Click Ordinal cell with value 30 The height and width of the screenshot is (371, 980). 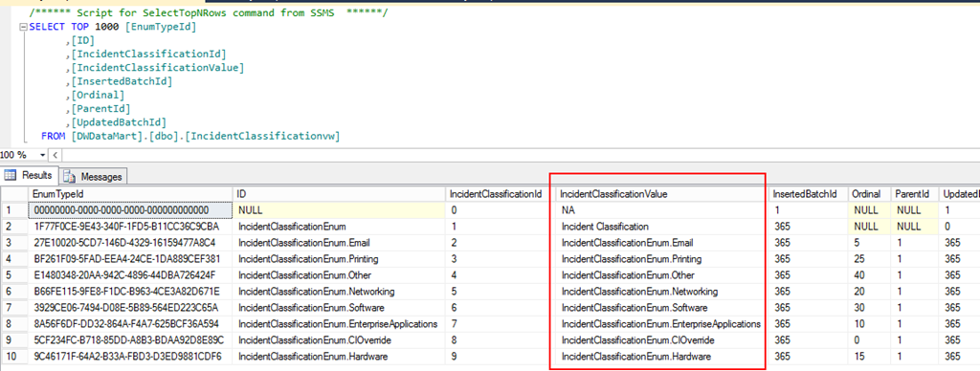pos(869,308)
